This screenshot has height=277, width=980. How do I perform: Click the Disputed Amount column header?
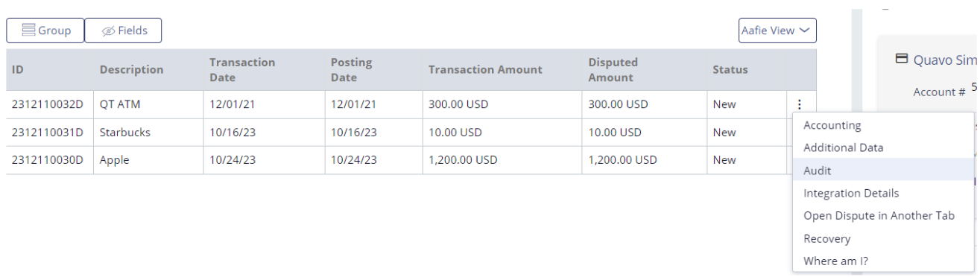(x=613, y=70)
